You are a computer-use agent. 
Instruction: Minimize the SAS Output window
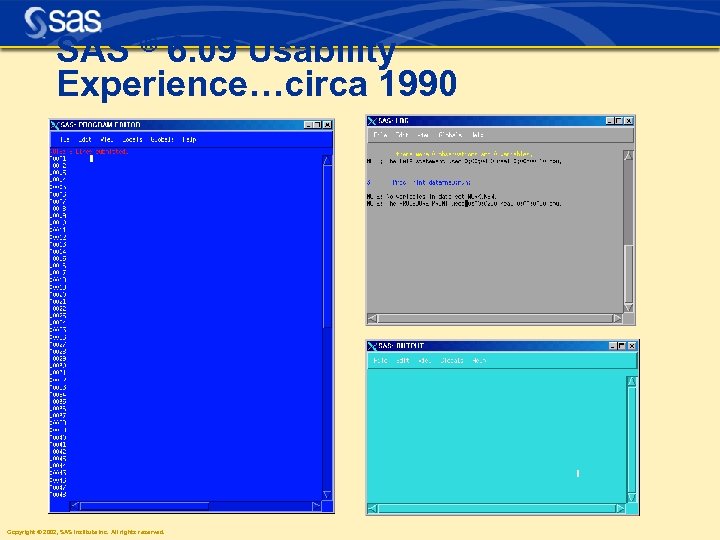(613, 346)
